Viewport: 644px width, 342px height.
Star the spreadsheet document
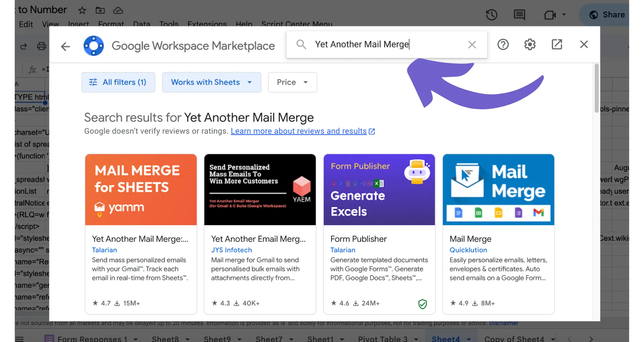tap(82, 10)
